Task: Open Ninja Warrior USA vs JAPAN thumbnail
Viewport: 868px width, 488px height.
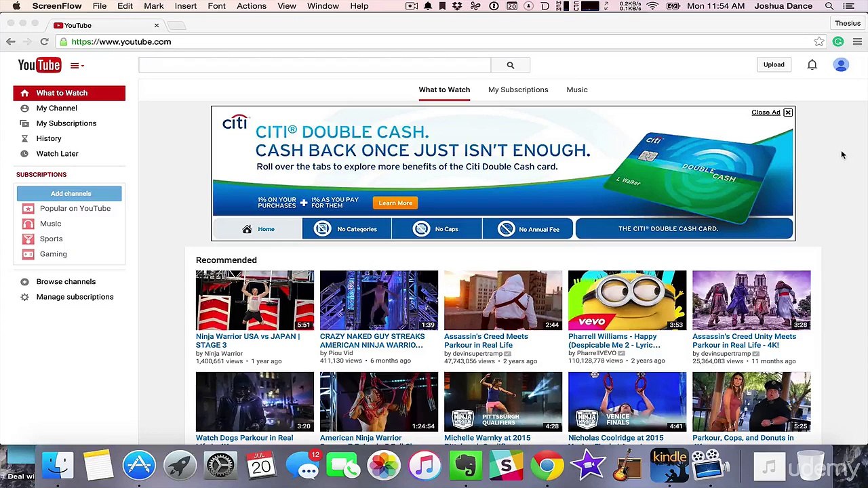Action: coord(255,300)
